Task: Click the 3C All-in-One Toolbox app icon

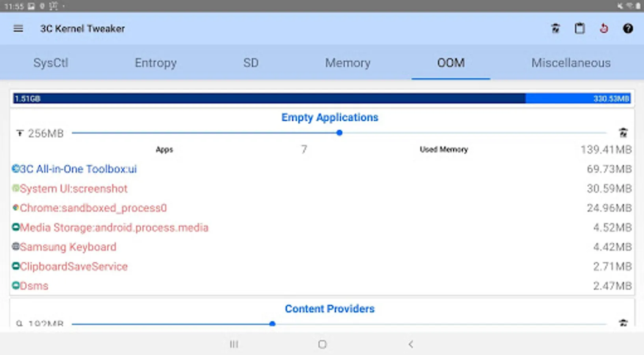Action: tap(15, 169)
